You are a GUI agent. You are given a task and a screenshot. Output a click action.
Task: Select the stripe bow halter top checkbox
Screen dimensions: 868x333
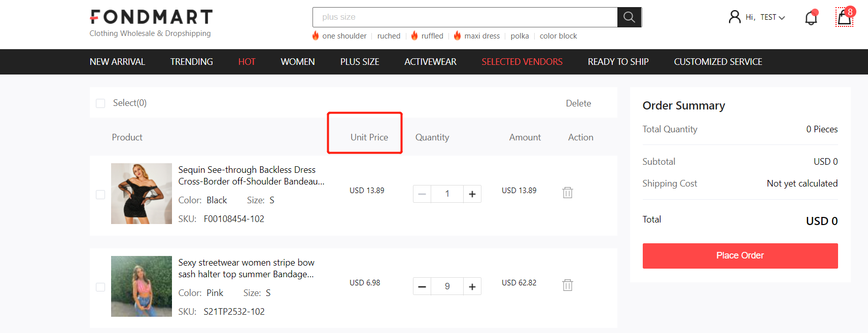pyautogui.click(x=100, y=287)
